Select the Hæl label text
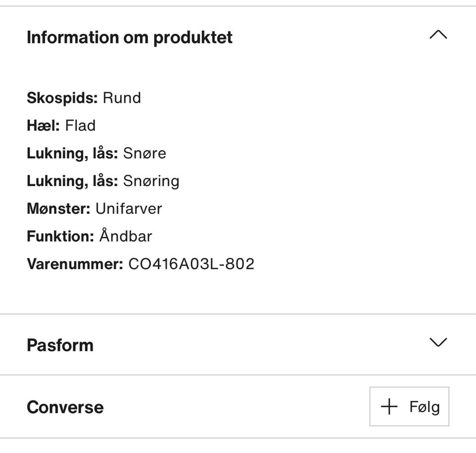The width and height of the screenshot is (476, 453). pos(43,126)
